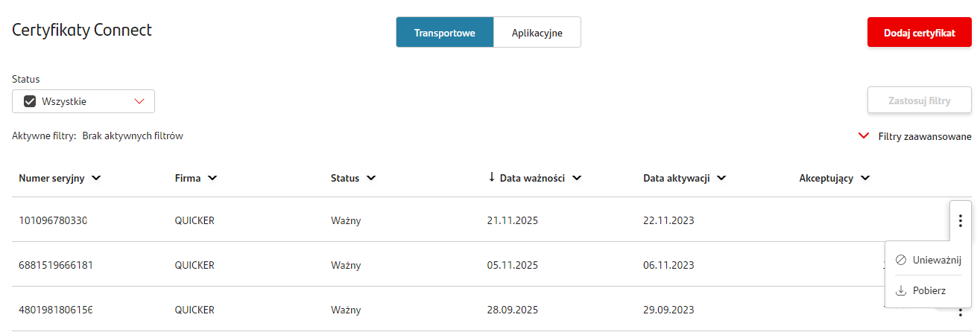Viewport: 980px width, 335px height.
Task: Expand the Numer seryjny column chevron
Action: click(x=95, y=178)
